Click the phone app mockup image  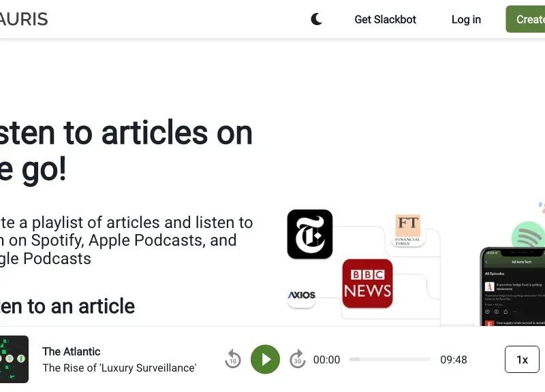coord(512,286)
